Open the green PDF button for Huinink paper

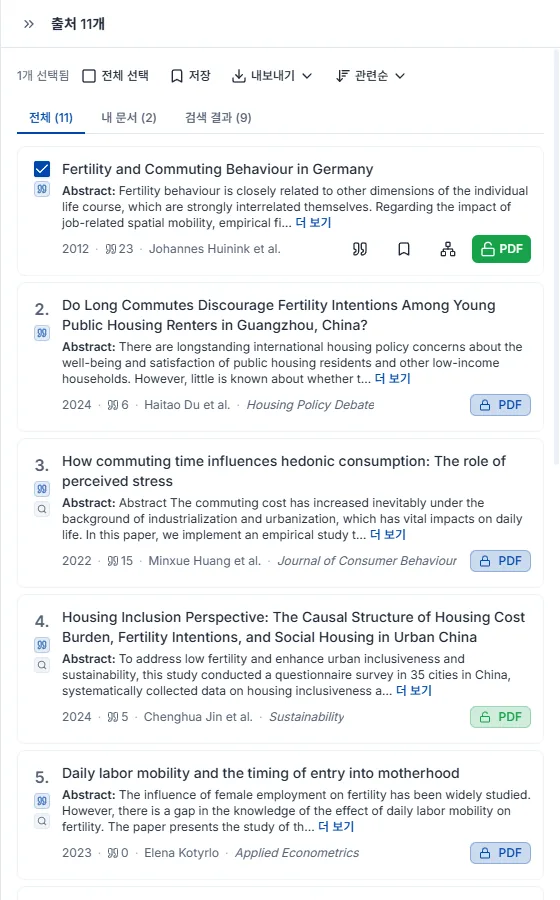click(501, 249)
